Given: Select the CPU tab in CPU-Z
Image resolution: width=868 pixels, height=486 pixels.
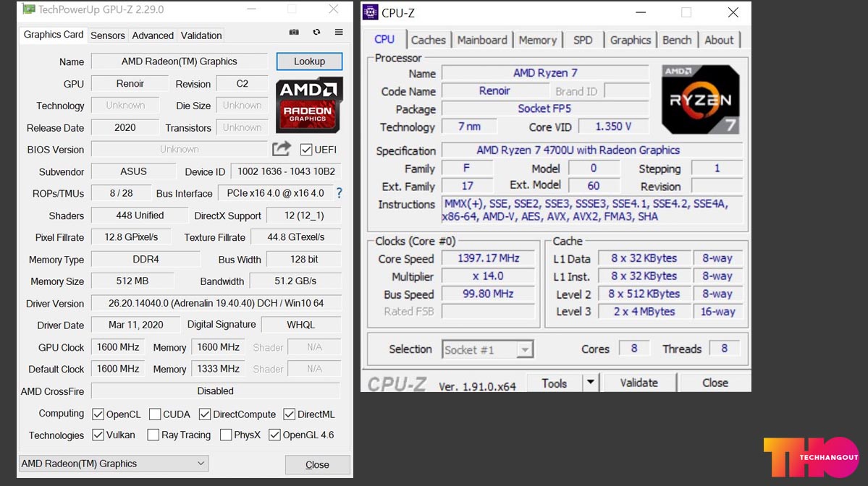Looking at the screenshot, I should tap(384, 39).
